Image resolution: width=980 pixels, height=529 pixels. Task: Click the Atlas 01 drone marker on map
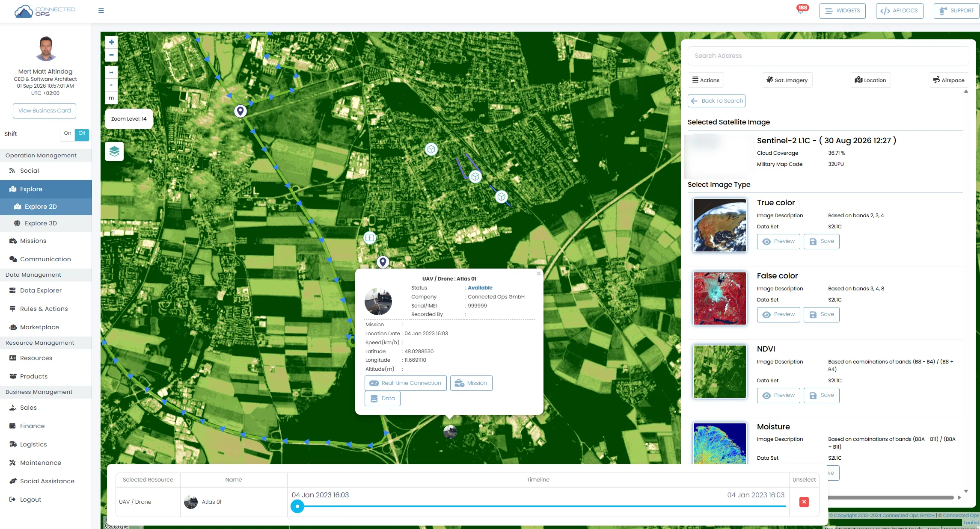(450, 432)
